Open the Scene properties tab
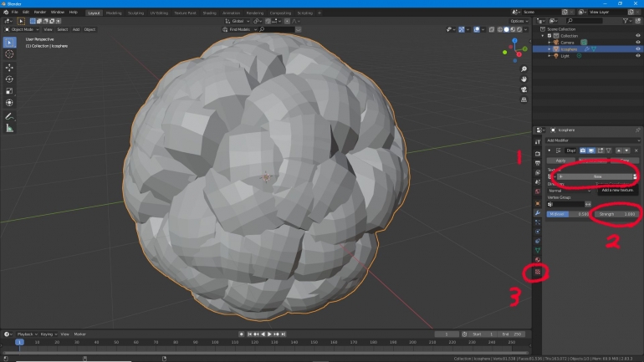The width and height of the screenshot is (644, 362). (x=538, y=181)
